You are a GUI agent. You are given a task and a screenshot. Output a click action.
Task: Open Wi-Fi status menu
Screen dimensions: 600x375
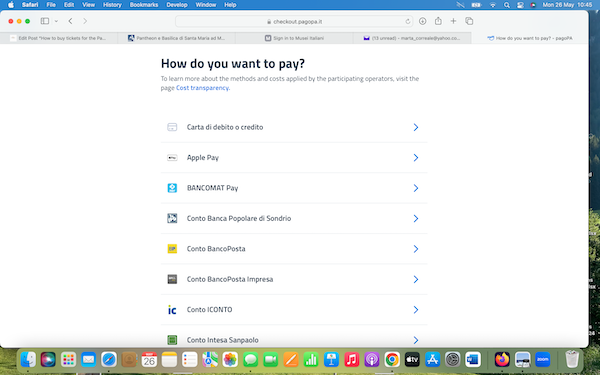click(x=493, y=5)
